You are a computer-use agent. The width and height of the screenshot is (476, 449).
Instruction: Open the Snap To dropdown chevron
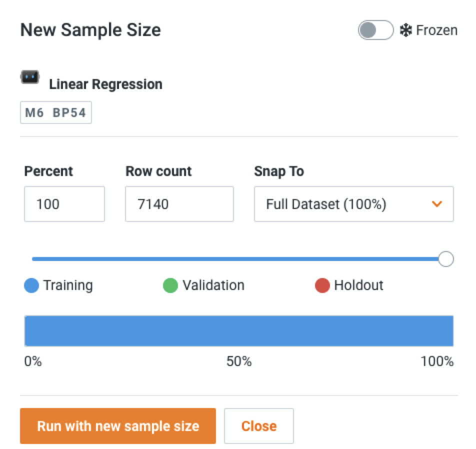click(437, 204)
